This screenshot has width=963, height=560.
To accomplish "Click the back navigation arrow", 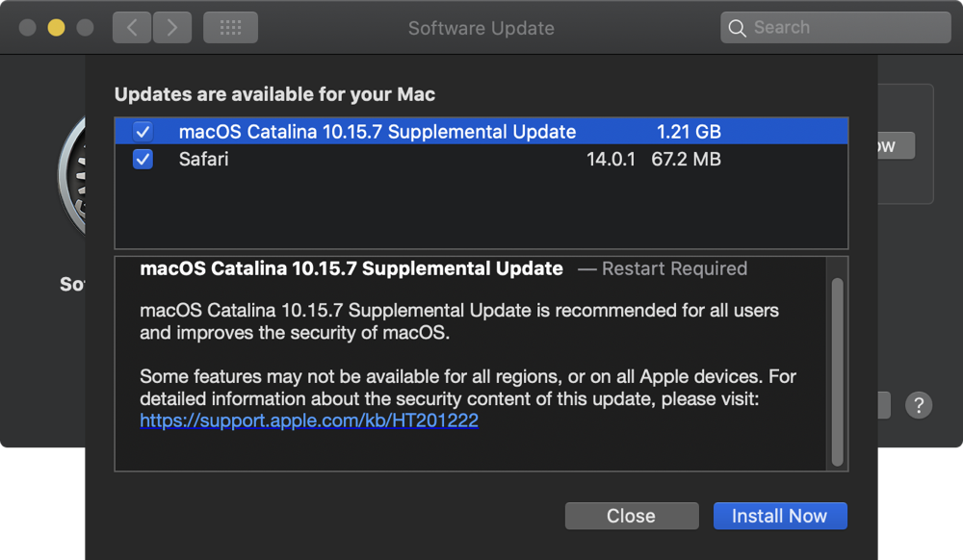I will pyautogui.click(x=132, y=28).
